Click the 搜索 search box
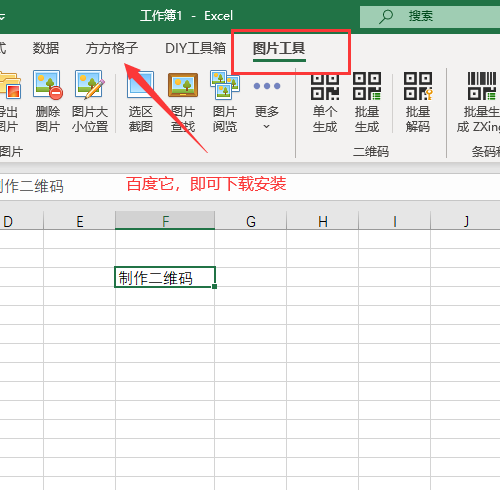 coord(430,16)
